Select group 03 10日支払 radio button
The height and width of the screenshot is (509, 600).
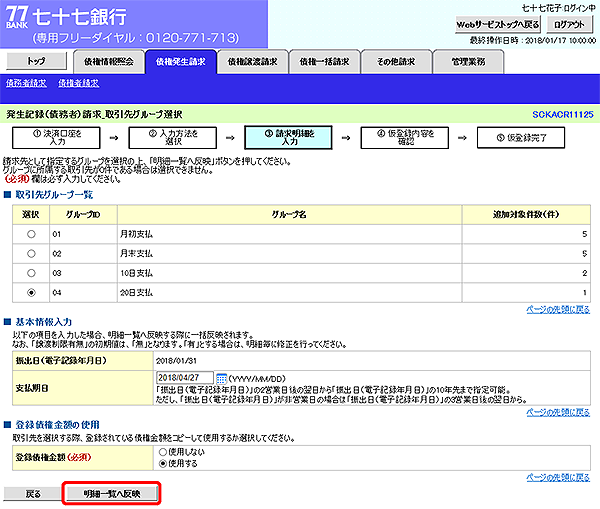tap(31, 273)
